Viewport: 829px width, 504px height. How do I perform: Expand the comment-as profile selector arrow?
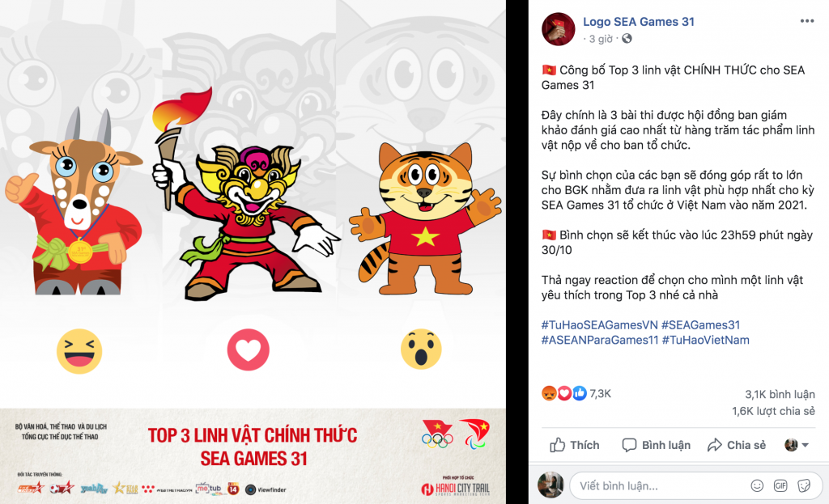click(x=806, y=446)
